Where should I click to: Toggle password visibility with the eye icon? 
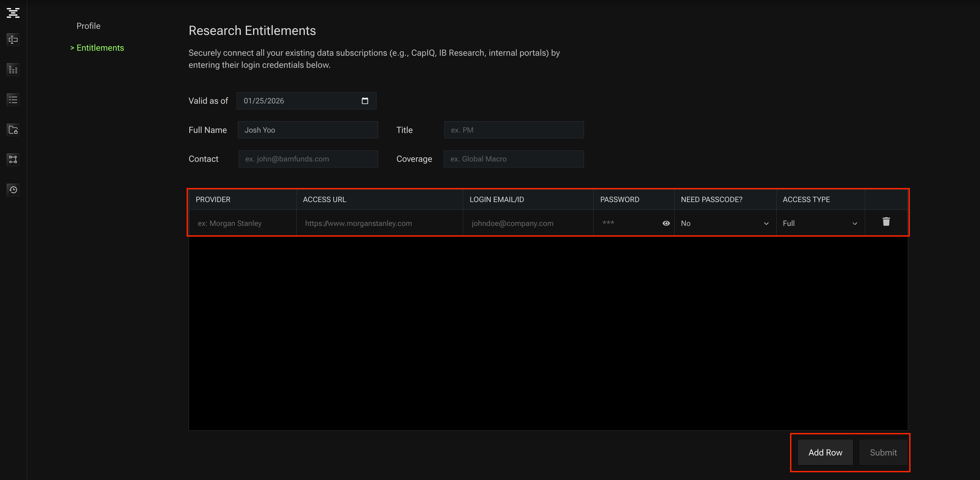pyautogui.click(x=666, y=223)
